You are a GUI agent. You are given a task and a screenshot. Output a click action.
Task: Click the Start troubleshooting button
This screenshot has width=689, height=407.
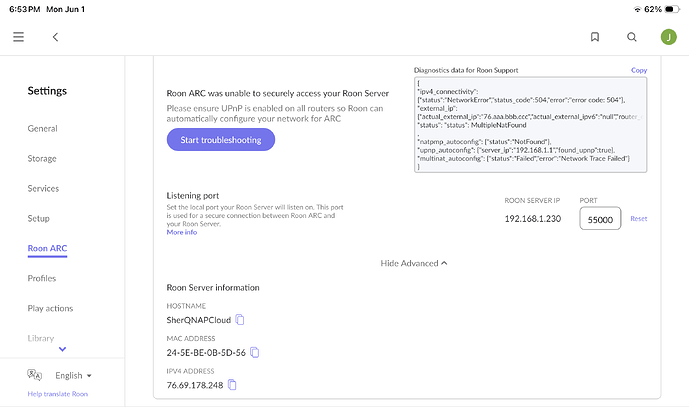pyautogui.click(x=221, y=140)
